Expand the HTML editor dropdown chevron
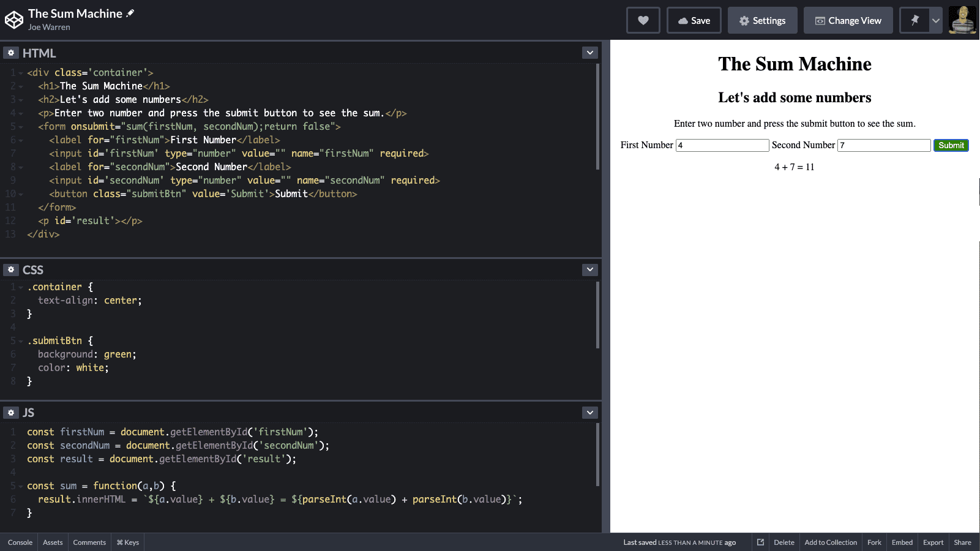The image size is (980, 551). coord(589,53)
